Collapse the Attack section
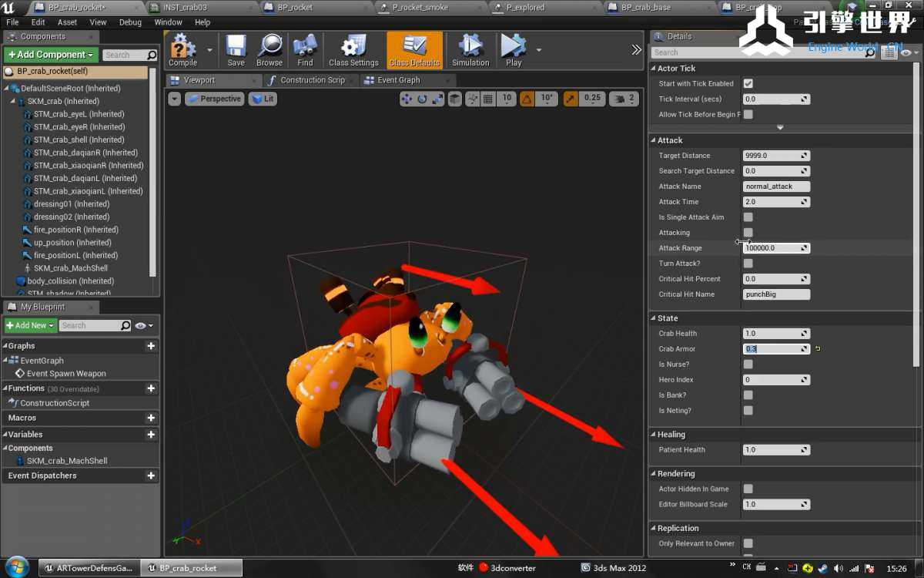The image size is (924, 578). 654,140
